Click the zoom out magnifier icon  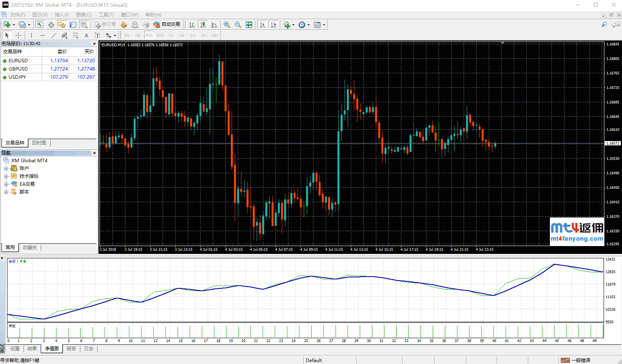tap(238, 25)
